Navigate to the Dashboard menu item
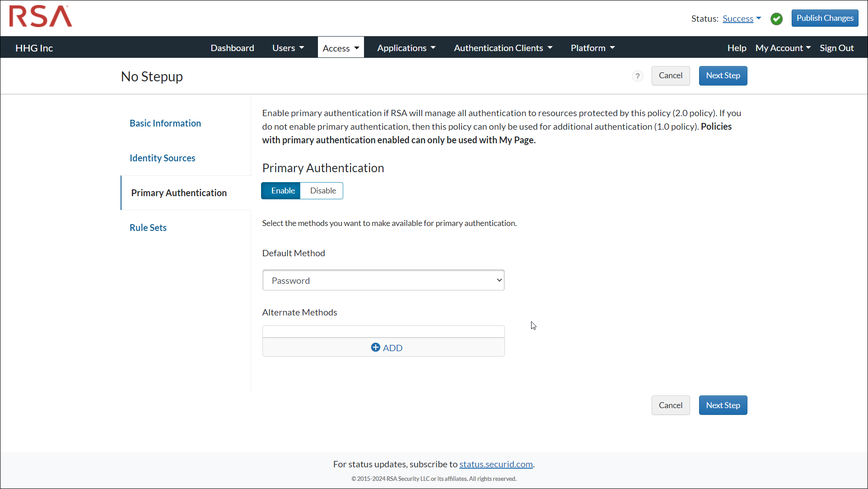Image resolution: width=868 pixels, height=489 pixels. (x=232, y=47)
